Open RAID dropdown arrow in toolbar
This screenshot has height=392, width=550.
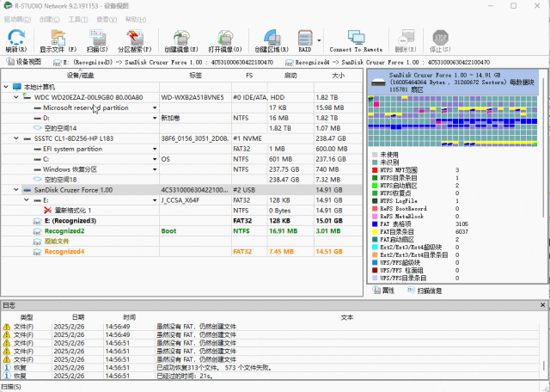[x=319, y=40]
